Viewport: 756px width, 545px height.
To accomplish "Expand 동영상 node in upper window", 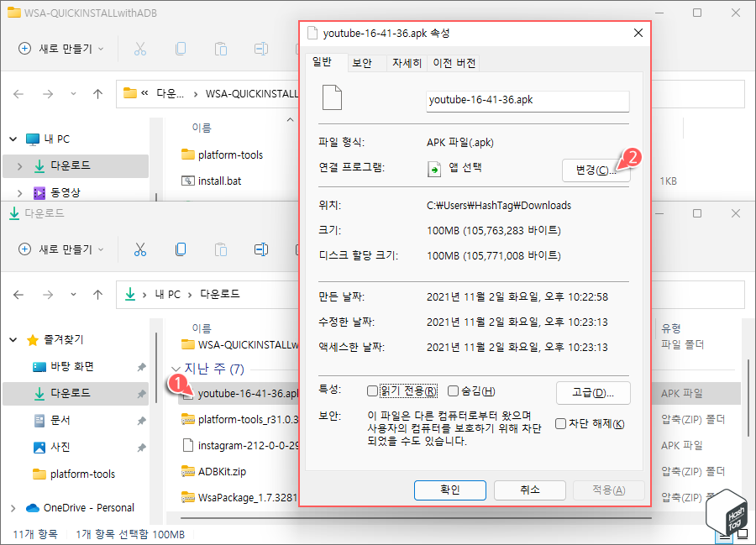I will point(20,193).
